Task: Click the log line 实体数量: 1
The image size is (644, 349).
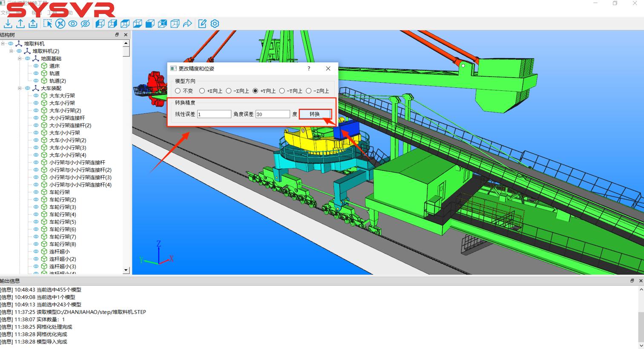Action: pos(32,320)
